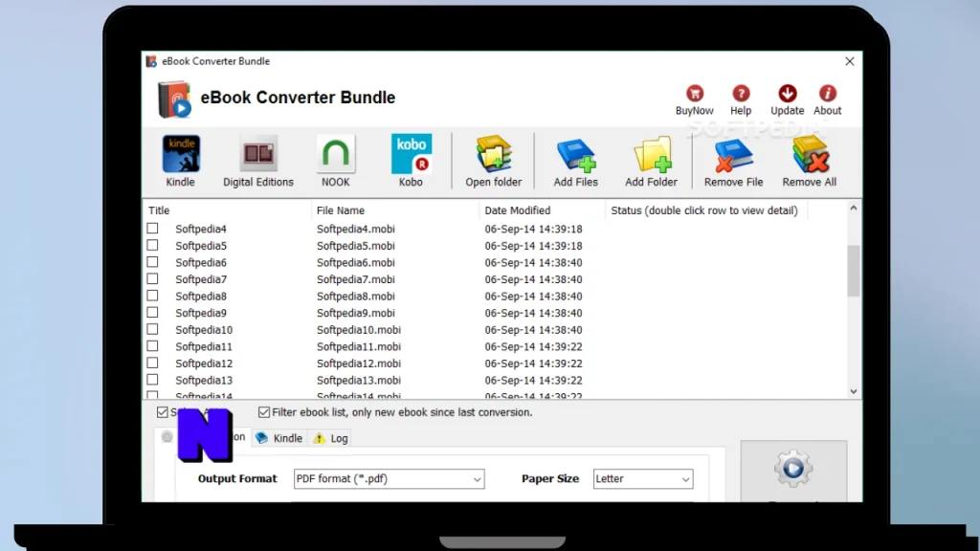980x551 pixels.
Task: Open the Output Format dropdown
Action: coord(389,478)
